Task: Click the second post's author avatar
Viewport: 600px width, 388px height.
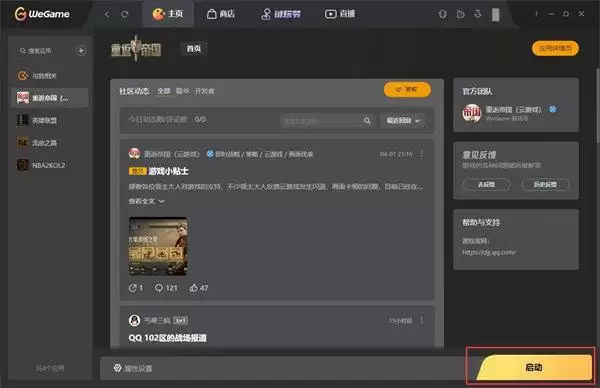Action: (134, 320)
